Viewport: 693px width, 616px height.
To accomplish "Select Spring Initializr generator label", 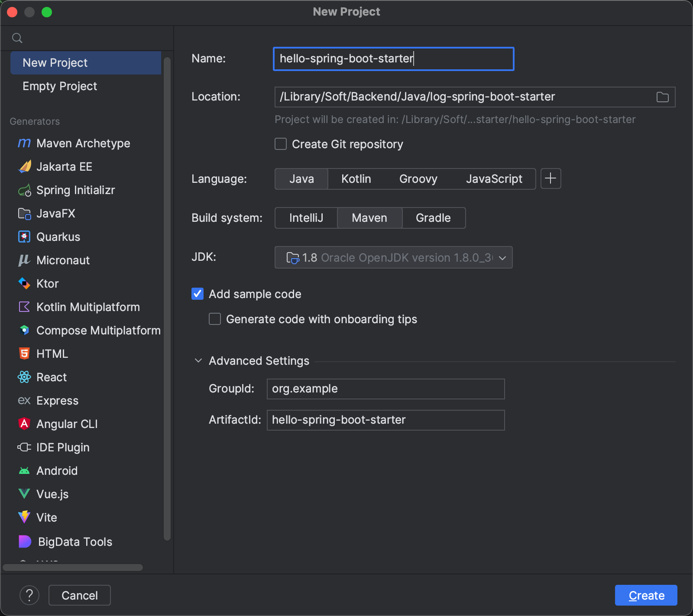I will pyautogui.click(x=76, y=190).
